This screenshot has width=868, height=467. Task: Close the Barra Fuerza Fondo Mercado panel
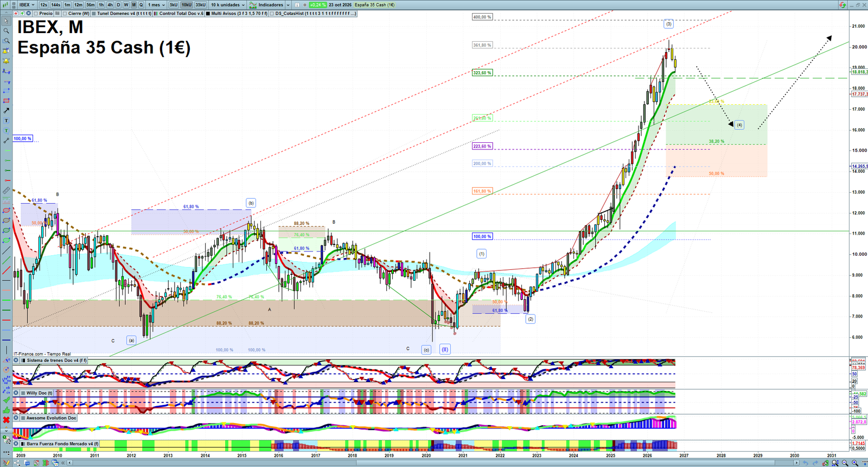click(16, 444)
